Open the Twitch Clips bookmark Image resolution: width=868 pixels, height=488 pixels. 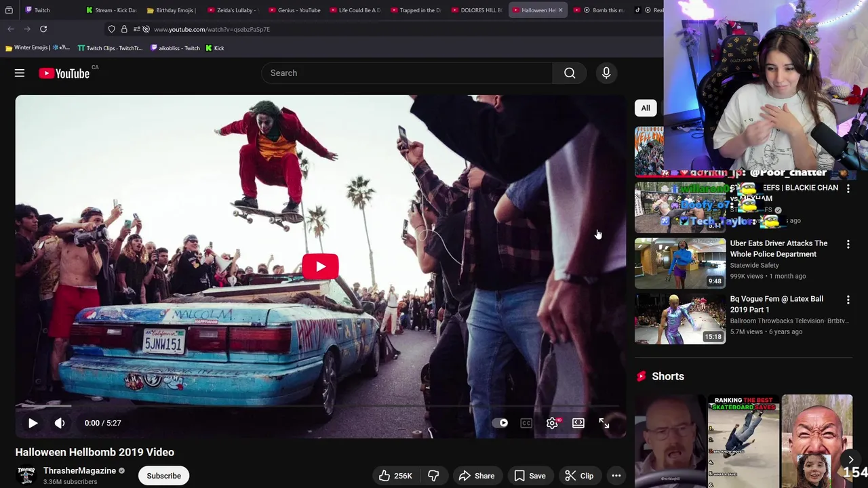point(110,48)
